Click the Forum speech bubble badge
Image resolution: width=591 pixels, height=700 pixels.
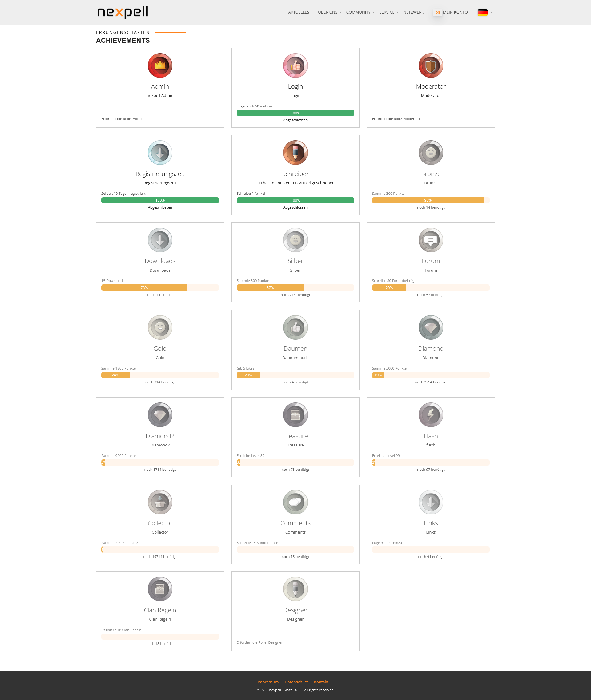pos(431,240)
